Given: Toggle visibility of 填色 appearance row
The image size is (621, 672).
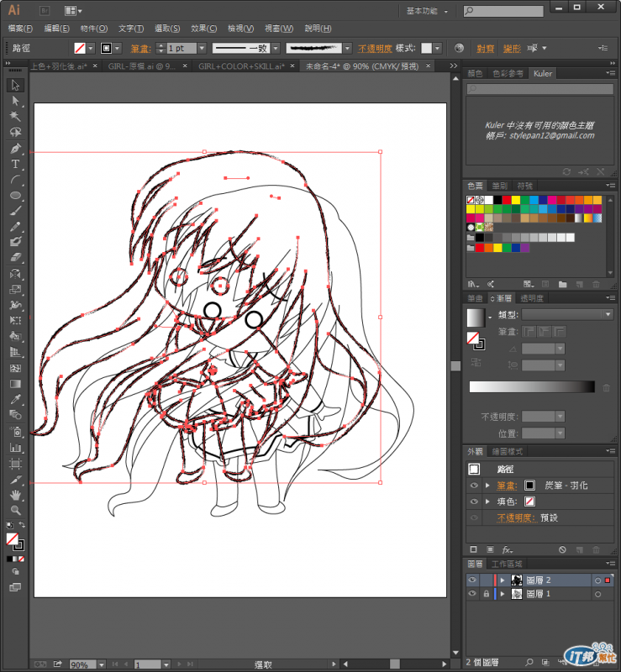Looking at the screenshot, I should click(474, 501).
